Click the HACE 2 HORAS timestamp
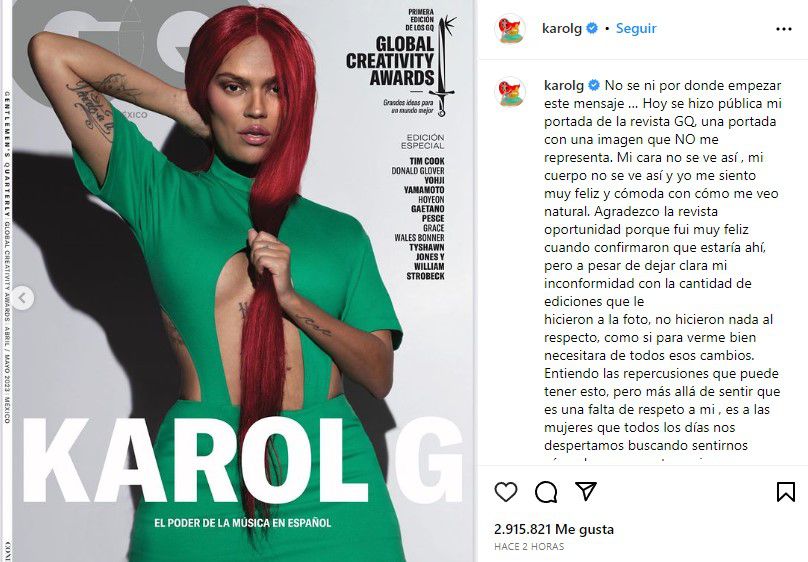Viewport: 808px width, 562px height. point(529,547)
